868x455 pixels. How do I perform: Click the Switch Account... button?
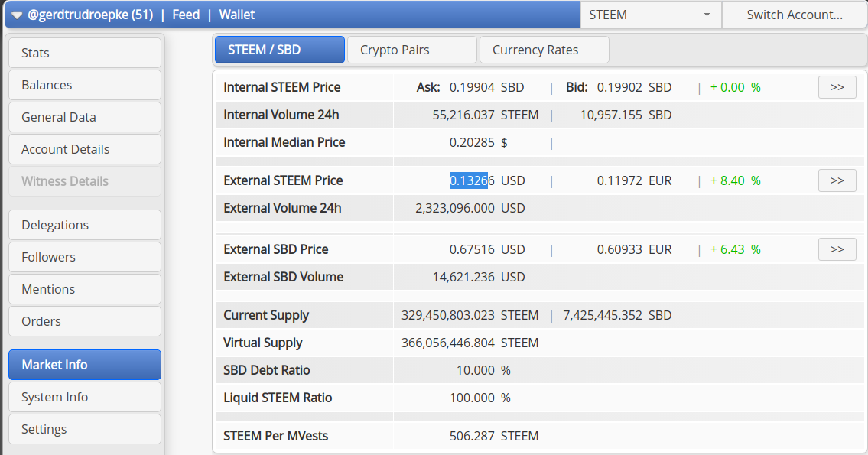795,15
